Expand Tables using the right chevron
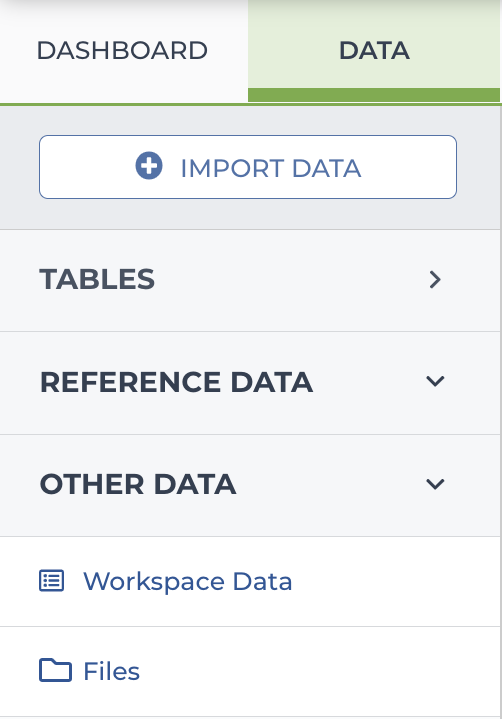This screenshot has height=719, width=502. click(435, 279)
